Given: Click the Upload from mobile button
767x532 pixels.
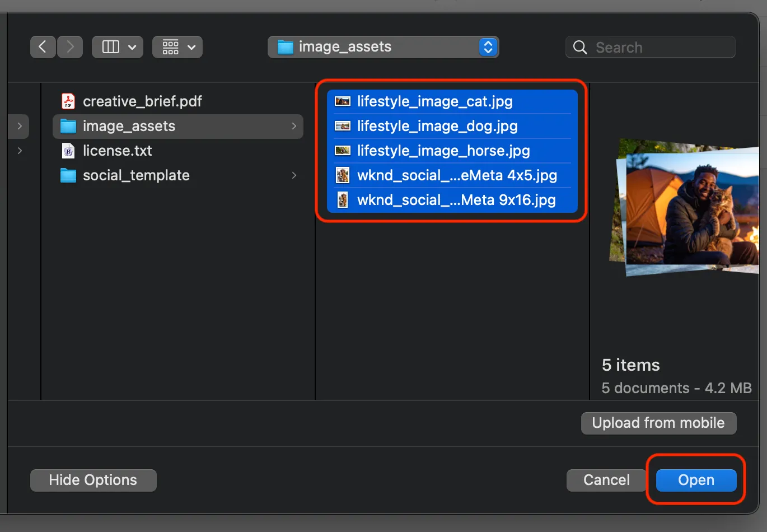Looking at the screenshot, I should click(x=658, y=423).
